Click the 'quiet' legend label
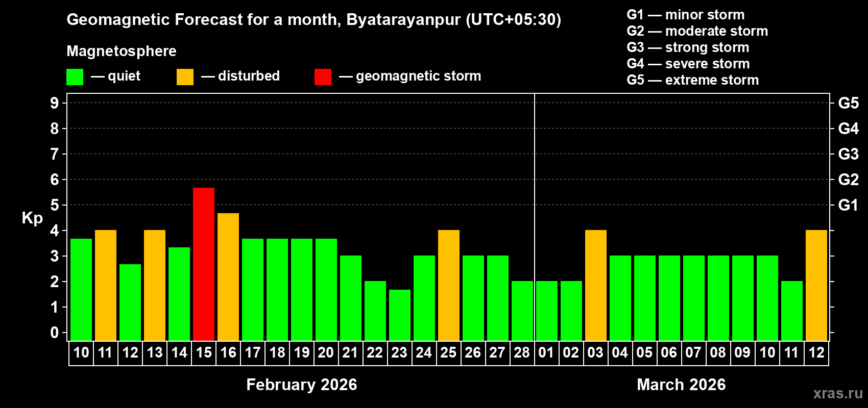This screenshot has width=868, height=408. coord(124,76)
